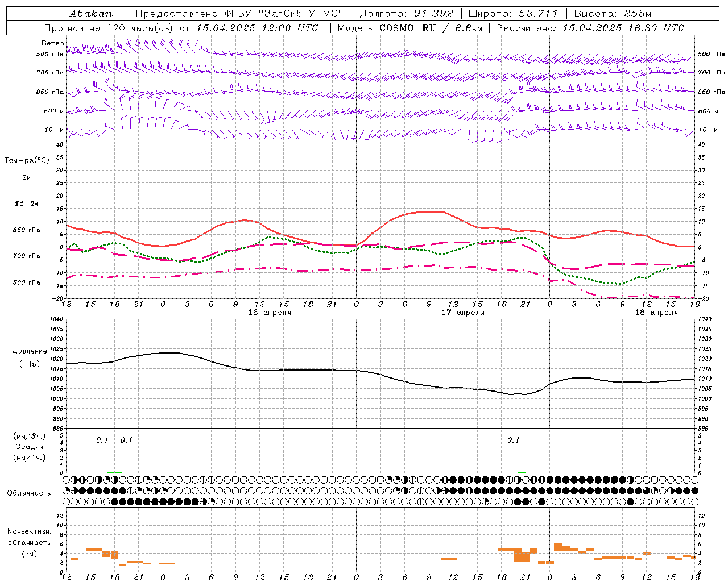The width and height of the screenshot is (728, 582).
Task: Click the '16 апреля' date label
Action: pos(270,313)
